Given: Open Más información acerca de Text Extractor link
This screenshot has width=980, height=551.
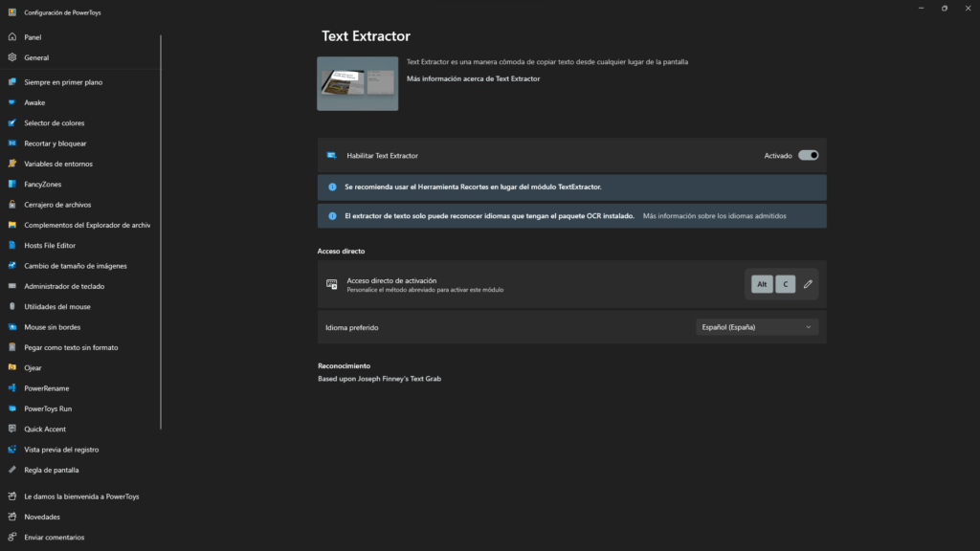Looking at the screenshot, I should (473, 78).
